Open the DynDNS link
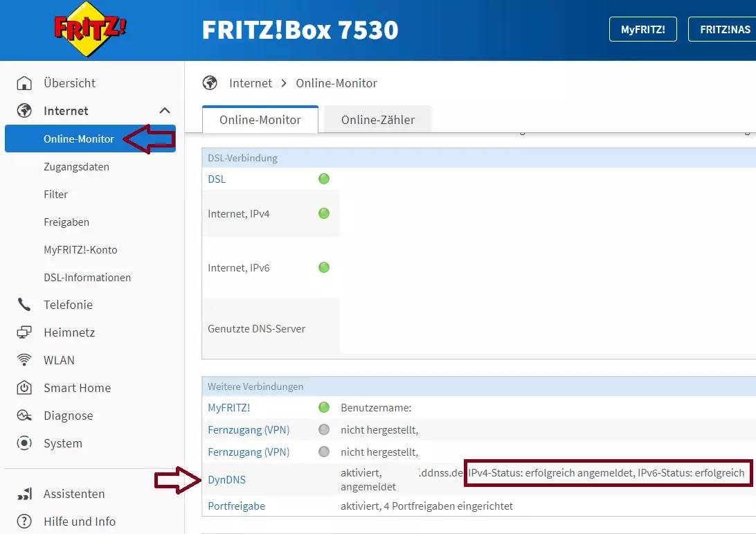Screen dimensions: 756x534 click(x=226, y=480)
